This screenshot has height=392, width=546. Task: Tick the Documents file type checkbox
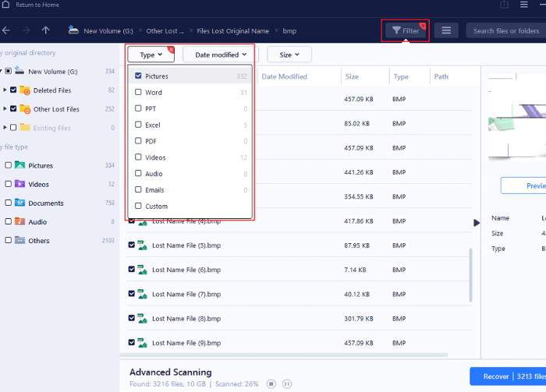8,203
